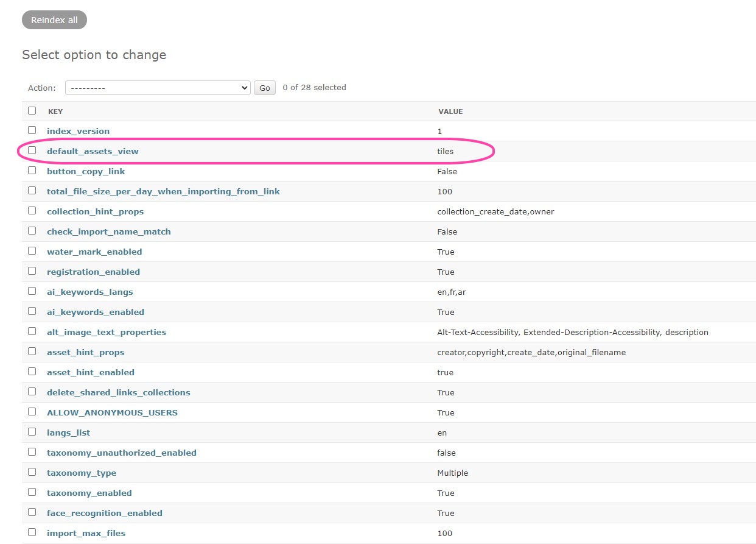Open the asset_hint_props option
The image size is (756, 544).
(x=85, y=352)
